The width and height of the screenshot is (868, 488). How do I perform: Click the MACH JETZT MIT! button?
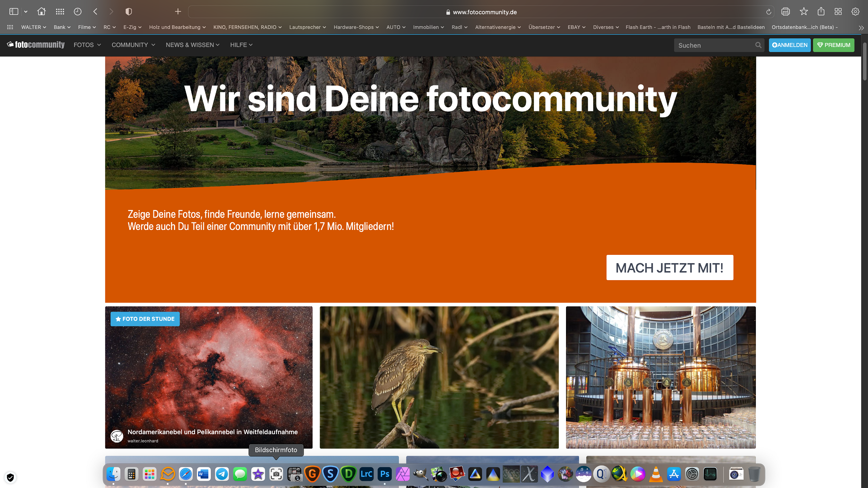[669, 267]
